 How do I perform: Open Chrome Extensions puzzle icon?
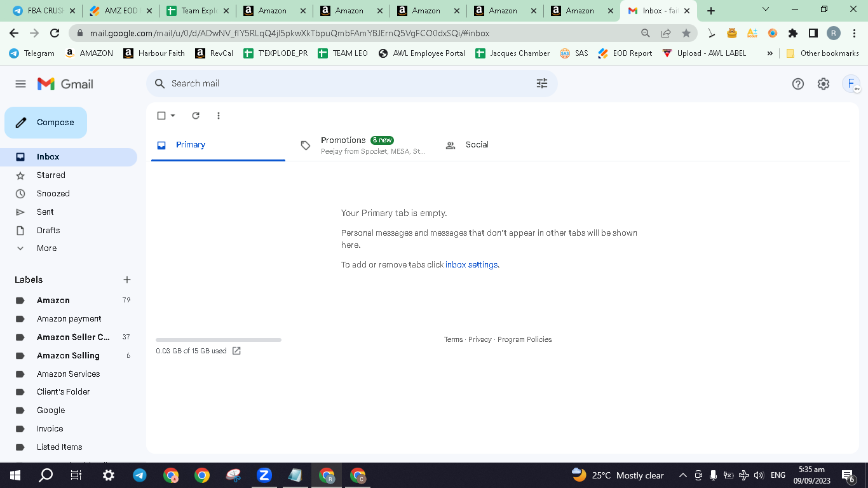793,33
